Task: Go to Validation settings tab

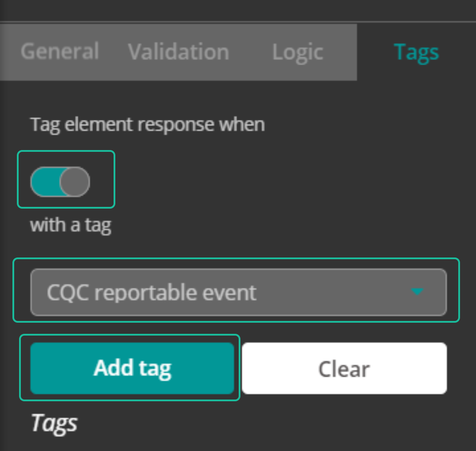Action: 178,52
